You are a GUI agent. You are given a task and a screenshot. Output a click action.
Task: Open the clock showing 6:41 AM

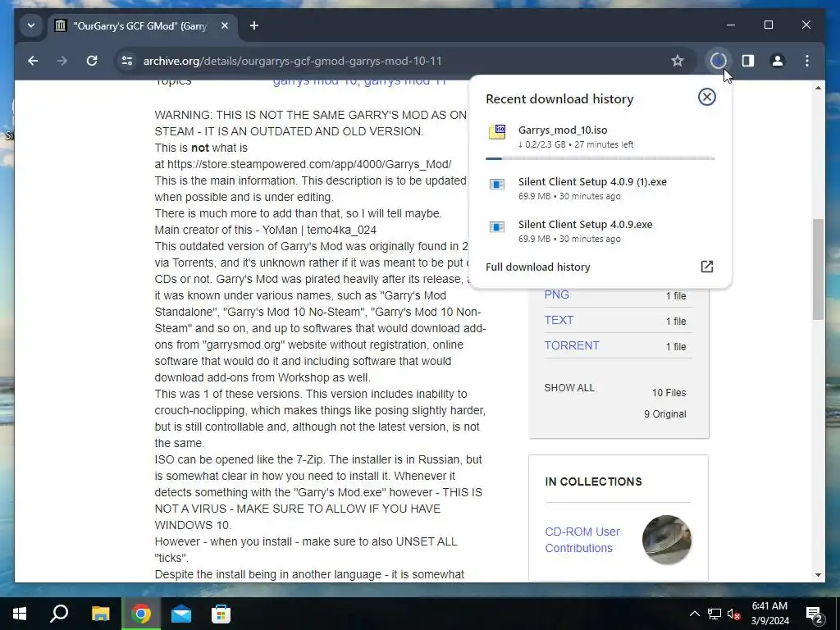769,614
